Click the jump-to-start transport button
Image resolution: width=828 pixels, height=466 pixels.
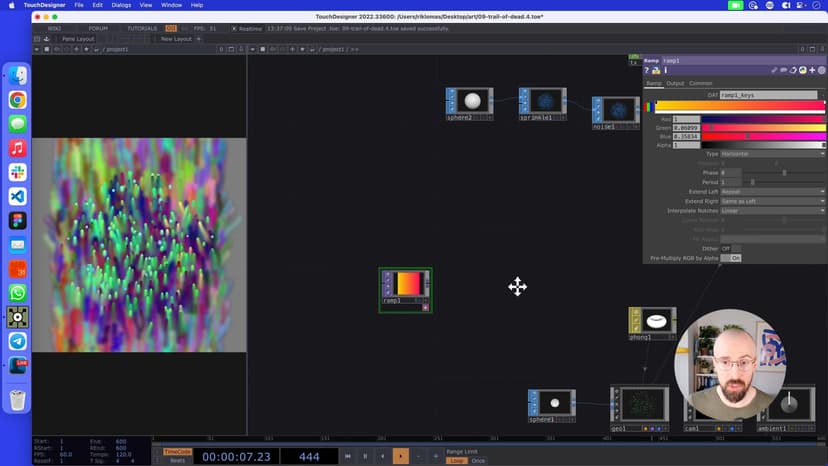click(x=348, y=456)
